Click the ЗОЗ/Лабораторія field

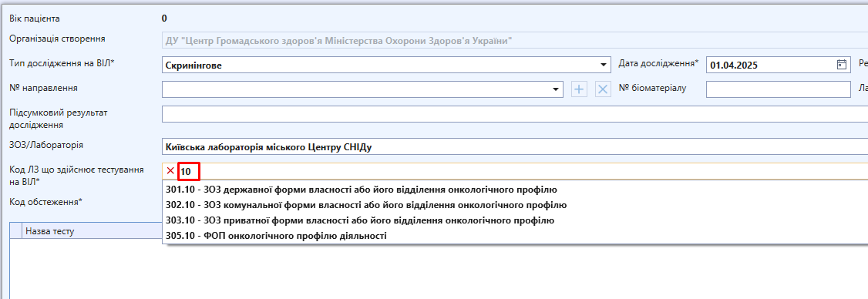coord(515,146)
